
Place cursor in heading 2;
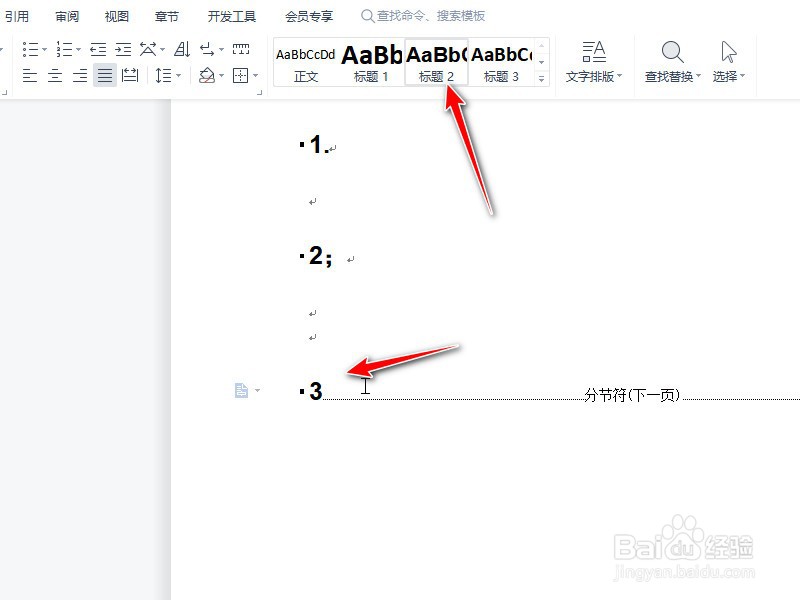click(x=320, y=256)
